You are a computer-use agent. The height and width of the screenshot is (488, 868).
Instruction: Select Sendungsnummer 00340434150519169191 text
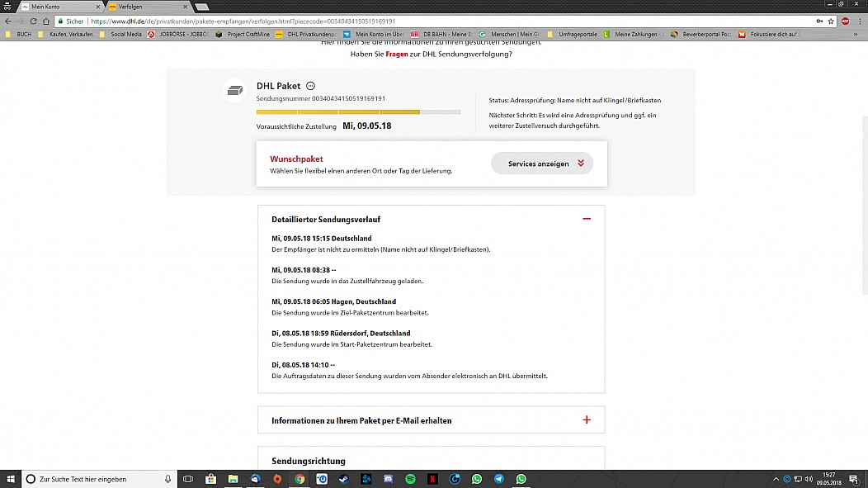click(x=320, y=98)
